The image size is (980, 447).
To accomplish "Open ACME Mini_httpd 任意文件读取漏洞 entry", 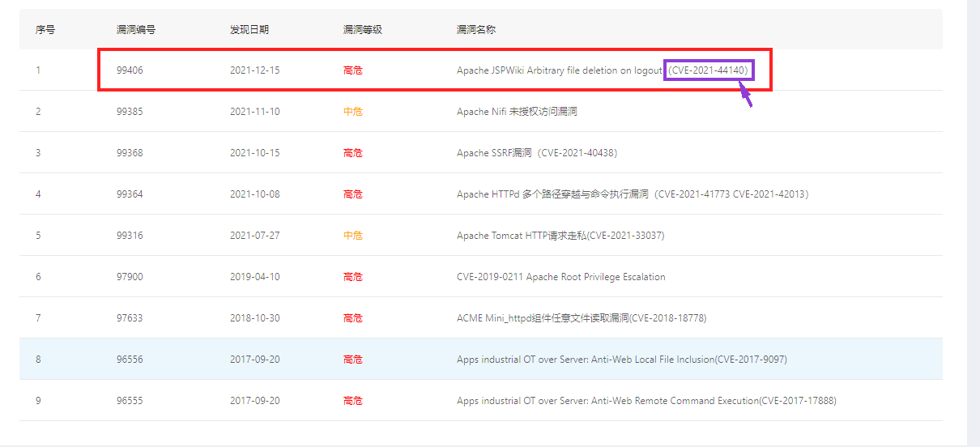I will (582, 318).
